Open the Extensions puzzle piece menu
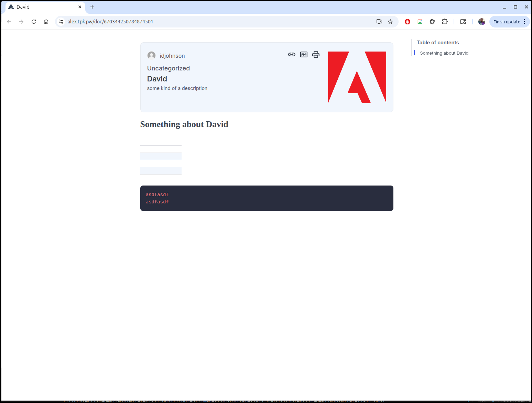532x403 pixels. pyautogui.click(x=445, y=22)
